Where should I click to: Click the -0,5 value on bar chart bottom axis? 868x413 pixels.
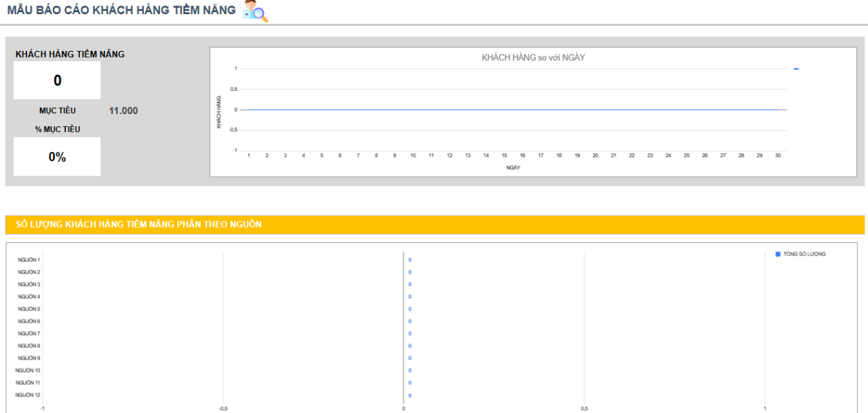(x=223, y=408)
